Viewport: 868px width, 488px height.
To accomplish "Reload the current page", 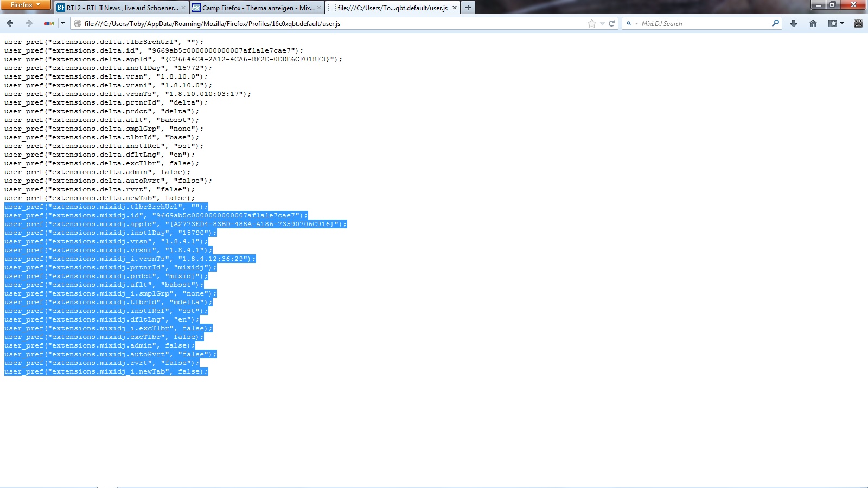I will pyautogui.click(x=612, y=23).
